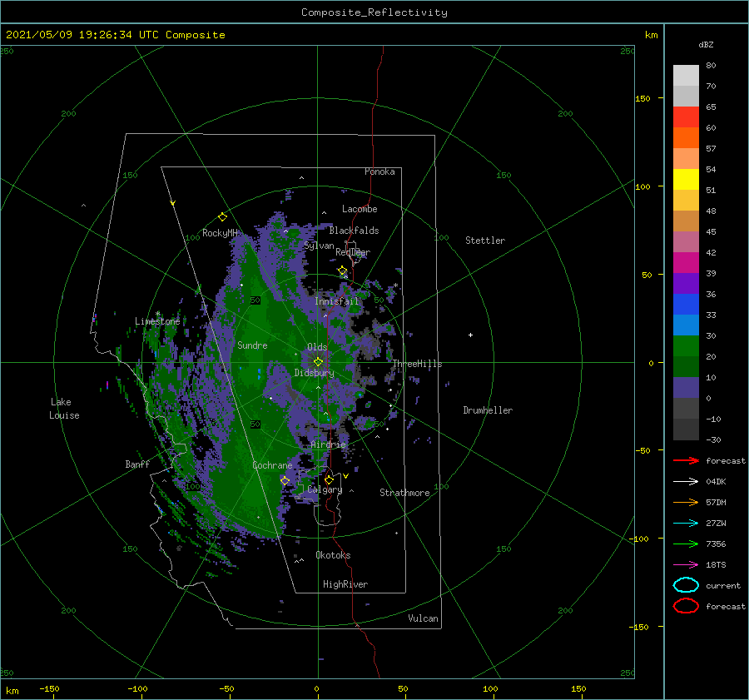The height and width of the screenshot is (700, 749).
Task: Pick the orange 57-60 dBZ swatch
Action: click(x=686, y=137)
